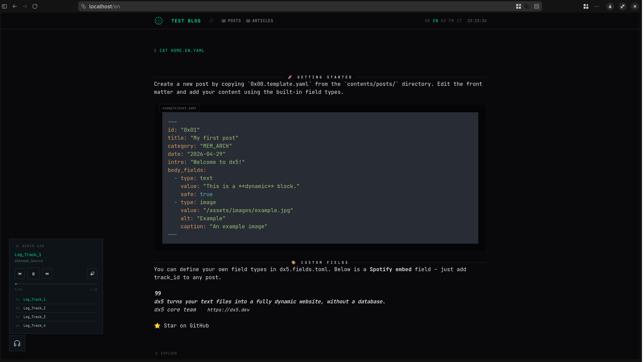The image size is (644, 362).
Task: Pause the current audio track
Action: [34, 274]
